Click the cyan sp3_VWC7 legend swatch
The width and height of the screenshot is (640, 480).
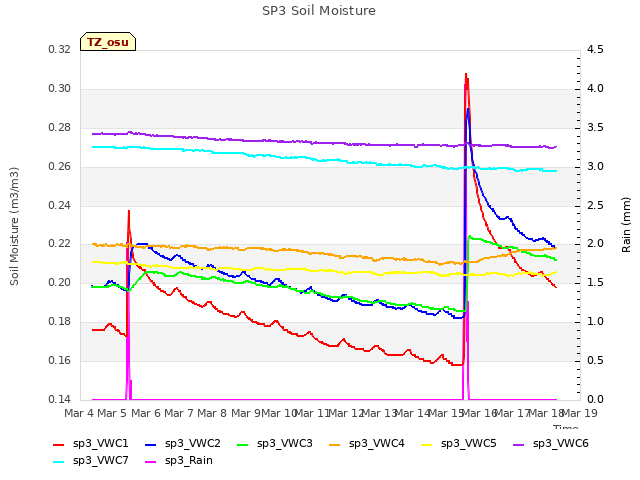point(59,462)
